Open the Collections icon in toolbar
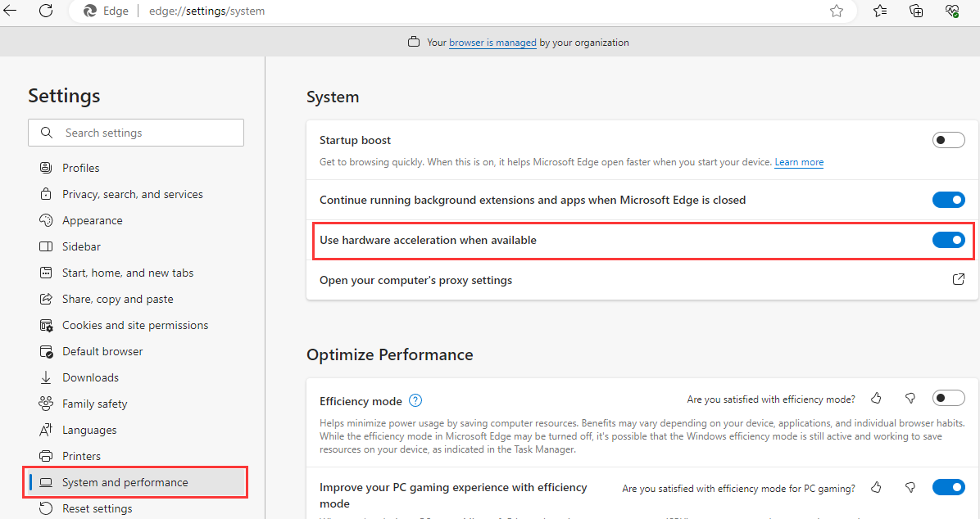 [x=916, y=11]
